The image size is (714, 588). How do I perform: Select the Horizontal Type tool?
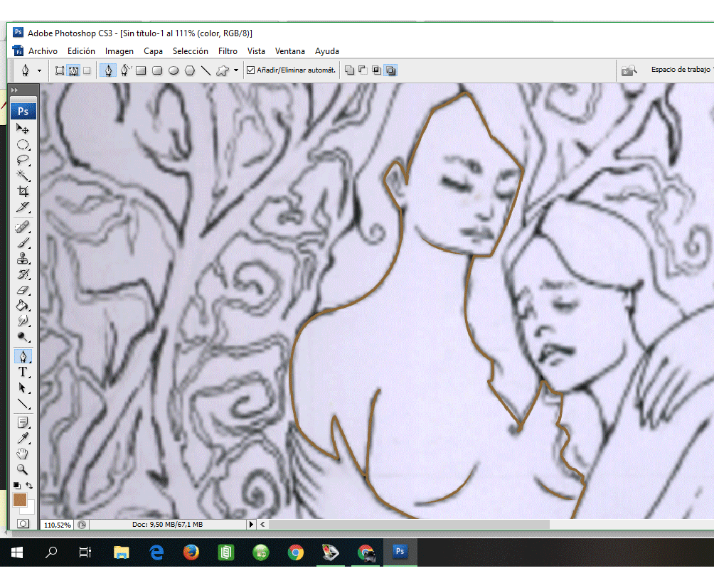click(23, 372)
